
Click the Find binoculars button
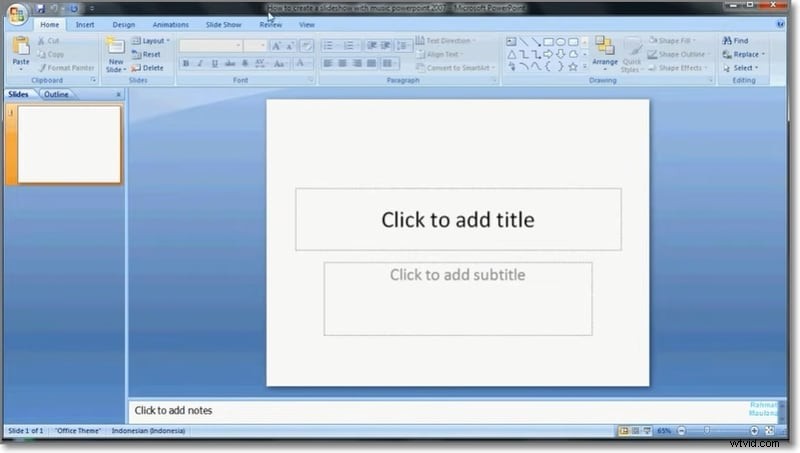click(735, 41)
